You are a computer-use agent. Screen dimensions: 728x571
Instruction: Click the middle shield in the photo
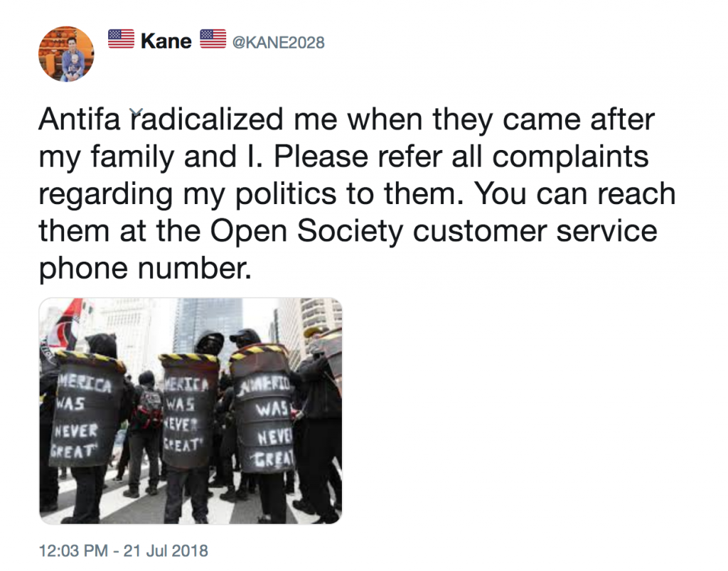(188, 412)
